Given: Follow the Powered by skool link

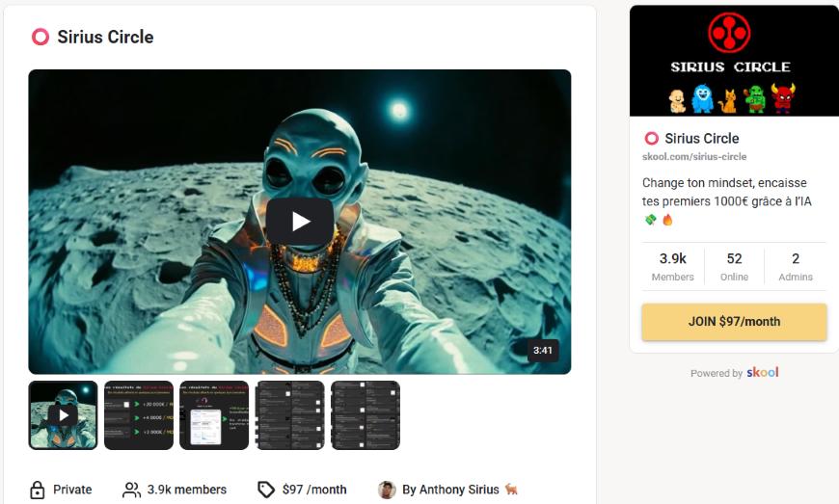Looking at the screenshot, I should tap(734, 373).
